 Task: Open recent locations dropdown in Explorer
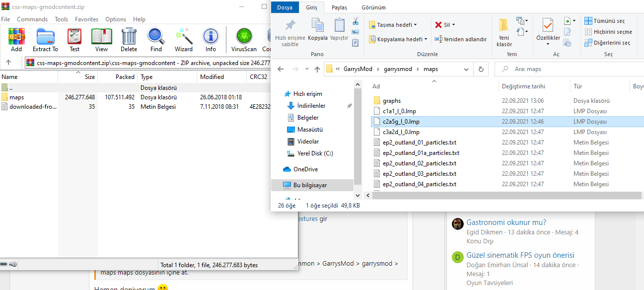(306, 69)
